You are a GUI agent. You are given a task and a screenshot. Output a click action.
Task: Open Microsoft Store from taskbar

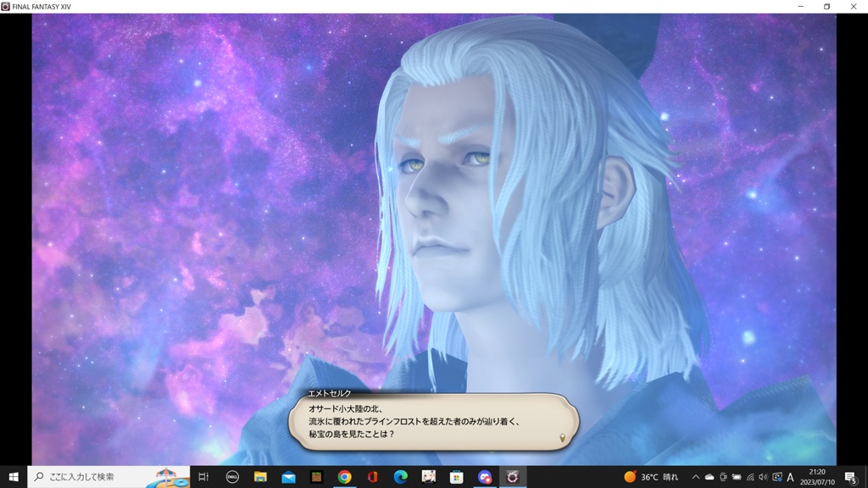(x=457, y=476)
